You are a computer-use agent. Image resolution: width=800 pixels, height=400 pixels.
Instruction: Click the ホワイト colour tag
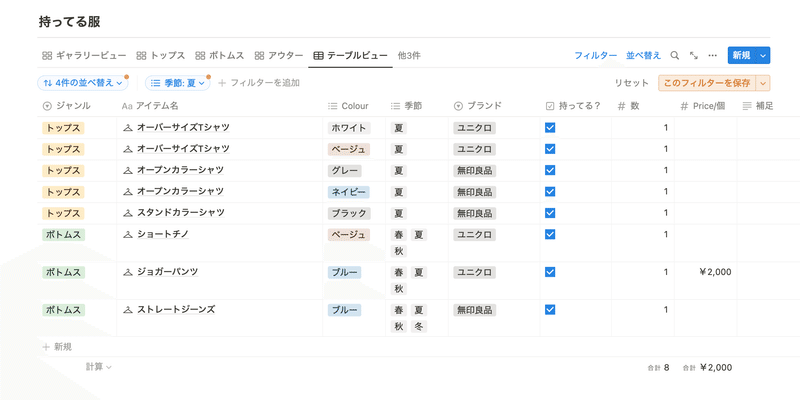[349, 128]
